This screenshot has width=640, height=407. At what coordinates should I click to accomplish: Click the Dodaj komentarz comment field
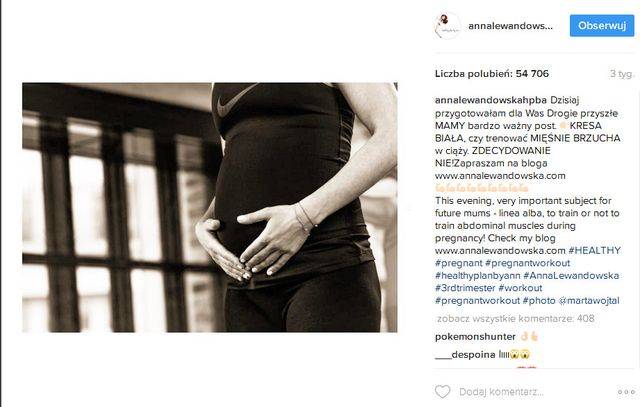coord(501,392)
